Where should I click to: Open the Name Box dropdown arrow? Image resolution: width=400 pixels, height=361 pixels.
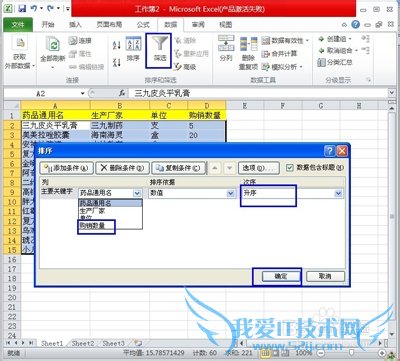point(83,94)
